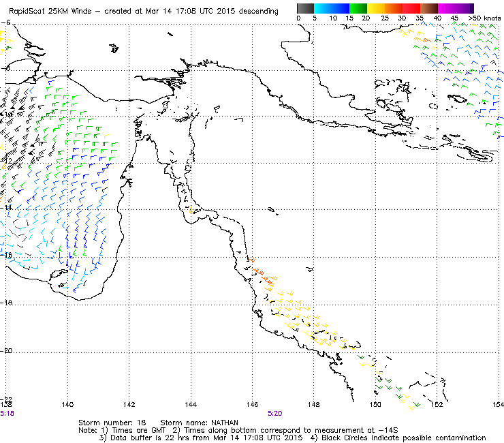The height and width of the screenshot is (443, 504).
Task: Click the orange wind barbs off the coast
Action: tap(262, 273)
